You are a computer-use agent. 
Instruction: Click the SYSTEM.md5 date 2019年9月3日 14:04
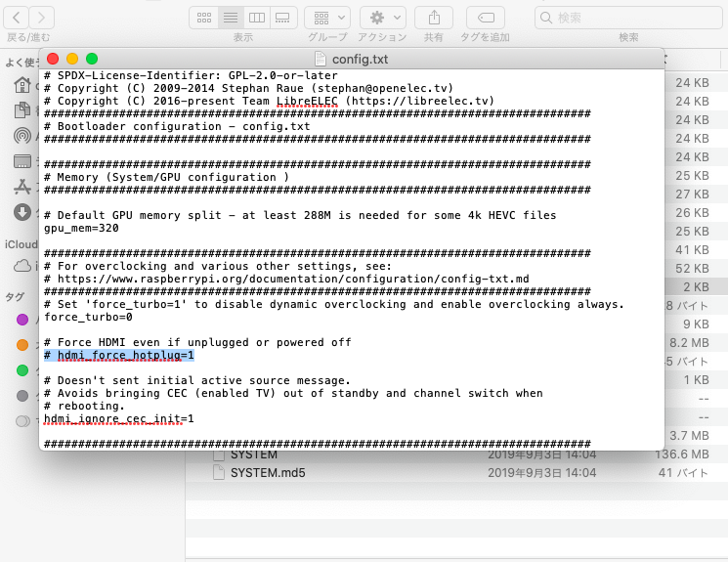coord(541,473)
